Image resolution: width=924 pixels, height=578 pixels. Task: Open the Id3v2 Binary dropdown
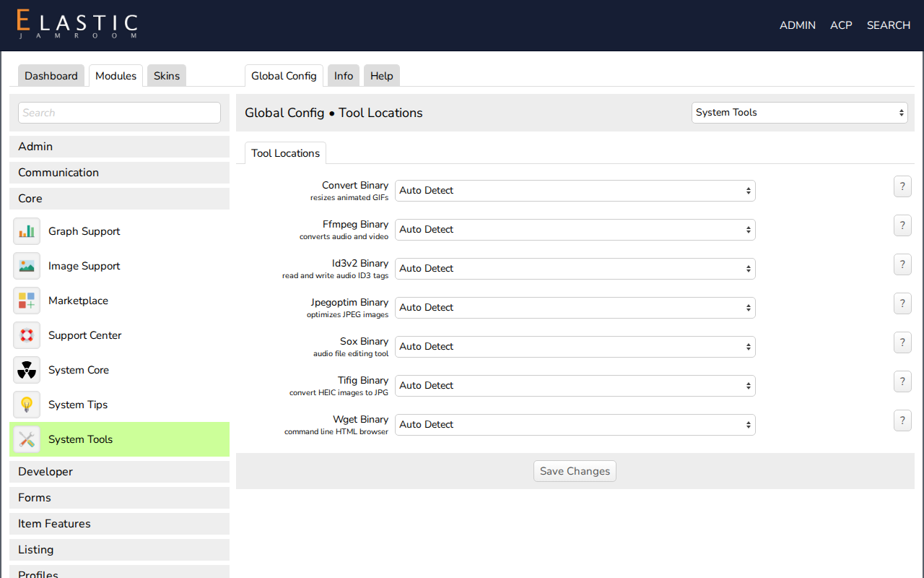tap(575, 269)
